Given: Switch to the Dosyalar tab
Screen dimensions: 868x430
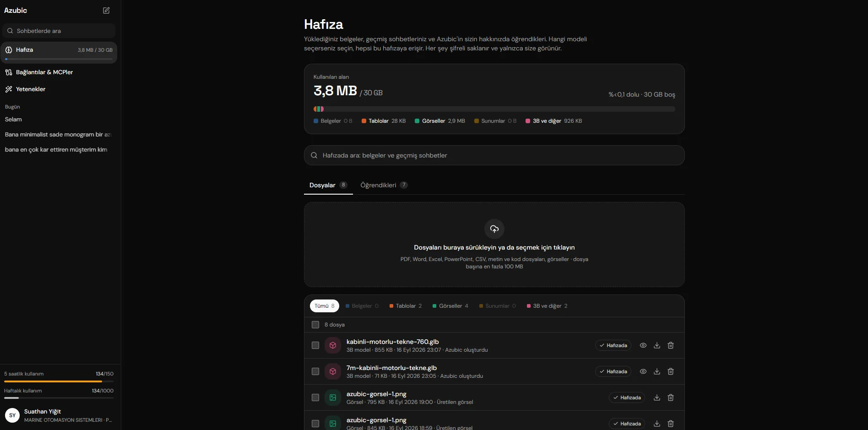Looking at the screenshot, I should pyautogui.click(x=328, y=185).
